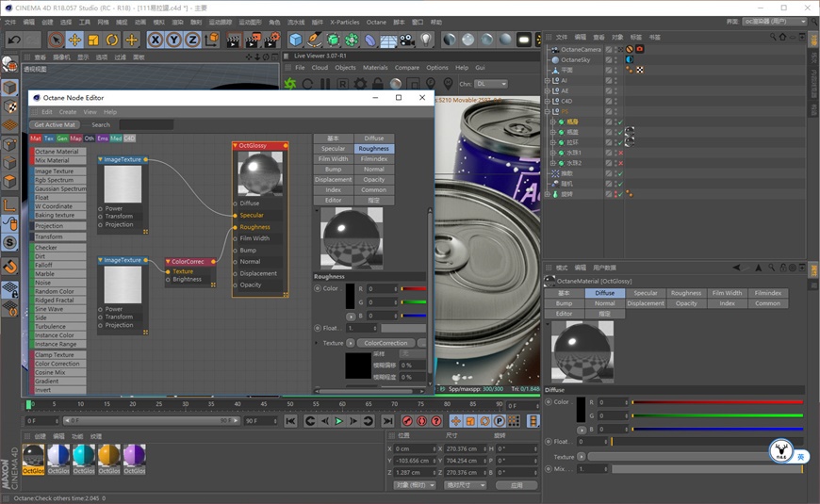Collapse the ColorCorrec node
Screen dimensions: 820x504
pos(168,261)
